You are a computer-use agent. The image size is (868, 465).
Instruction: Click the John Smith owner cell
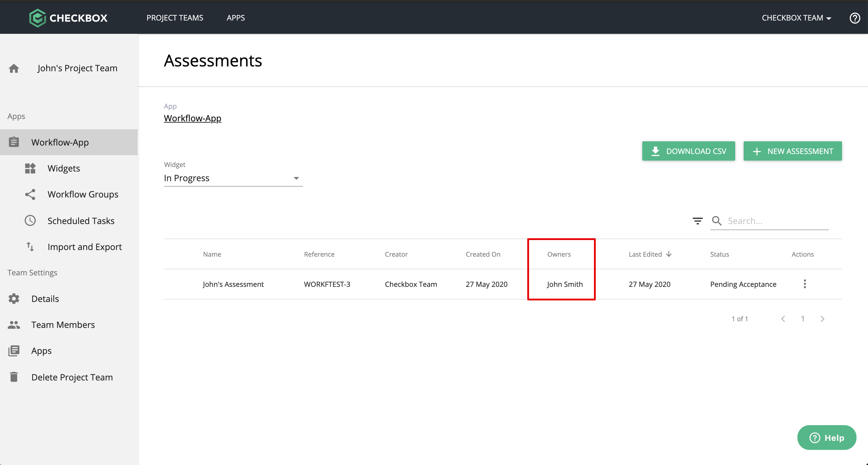pyautogui.click(x=565, y=284)
